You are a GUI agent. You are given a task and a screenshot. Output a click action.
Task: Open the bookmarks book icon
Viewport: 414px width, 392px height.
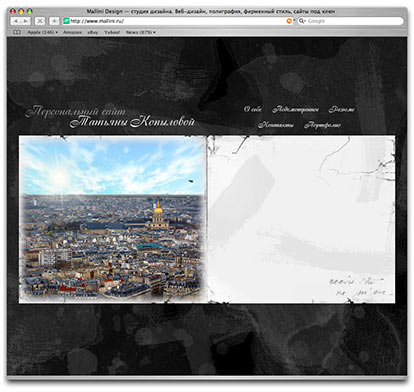pos(17,32)
